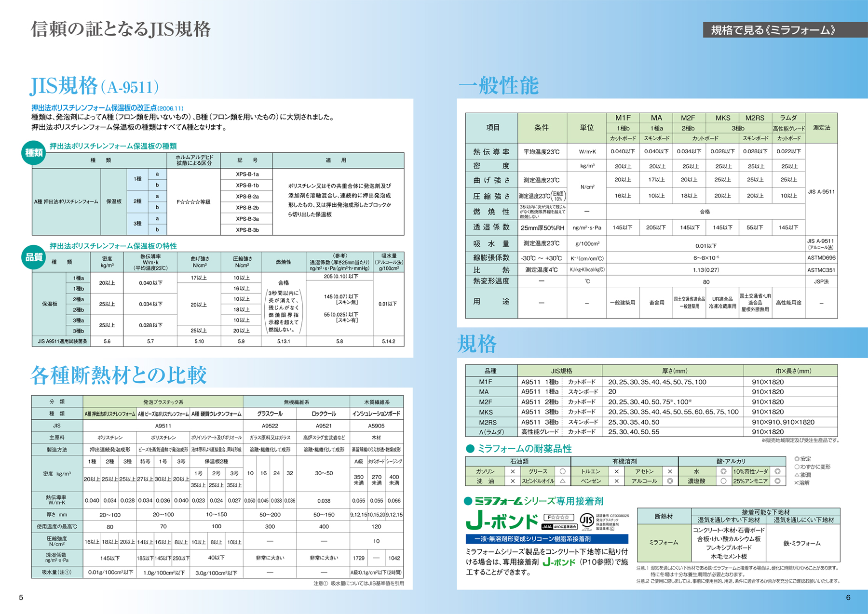Click the ○ symbol beside グリース
The width and height of the screenshot is (868, 614).
coord(562,471)
